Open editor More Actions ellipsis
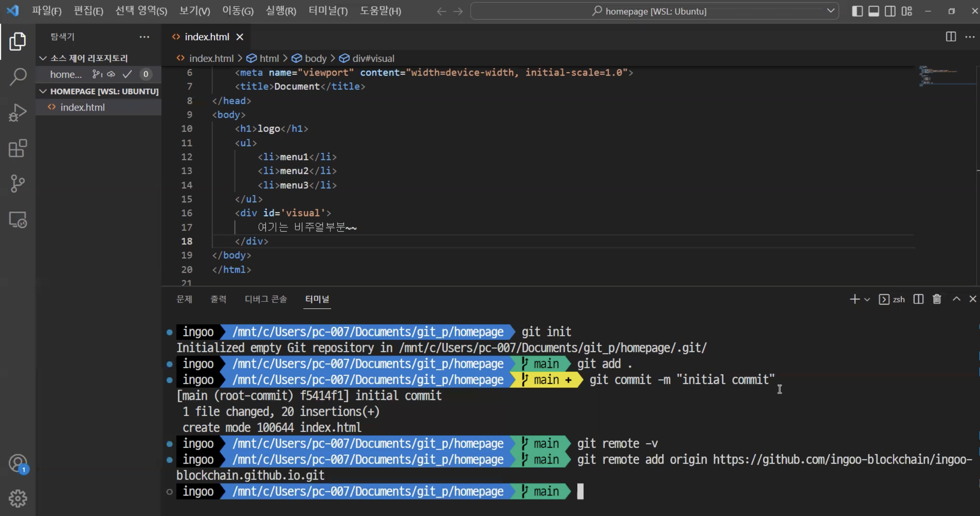Screen dimensions: 980x516 point(970,37)
